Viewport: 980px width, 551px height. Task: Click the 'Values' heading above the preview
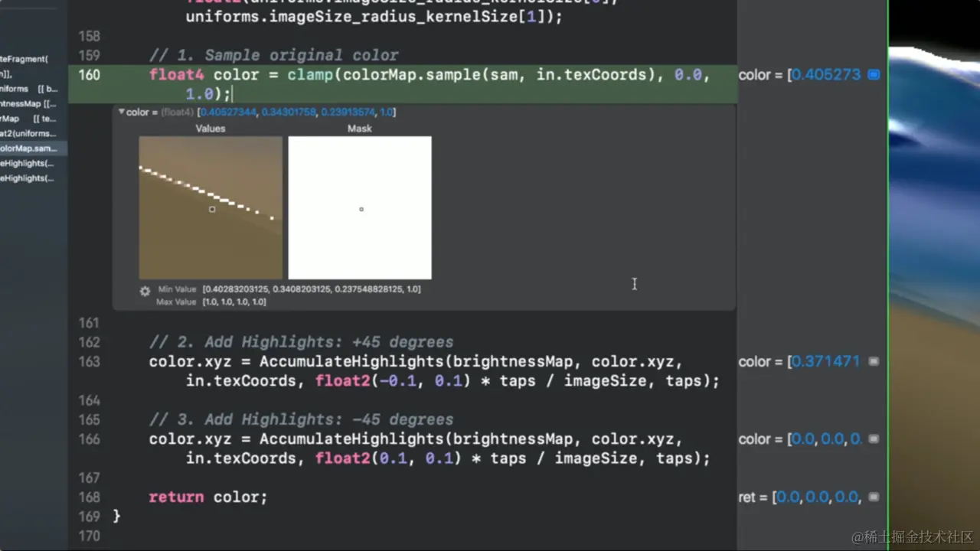[211, 129]
